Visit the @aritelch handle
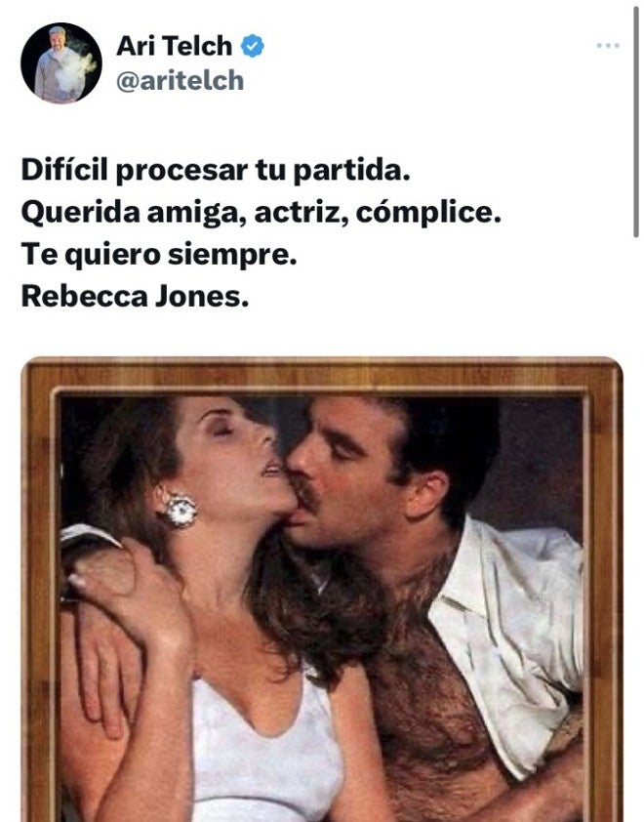 tap(180, 81)
